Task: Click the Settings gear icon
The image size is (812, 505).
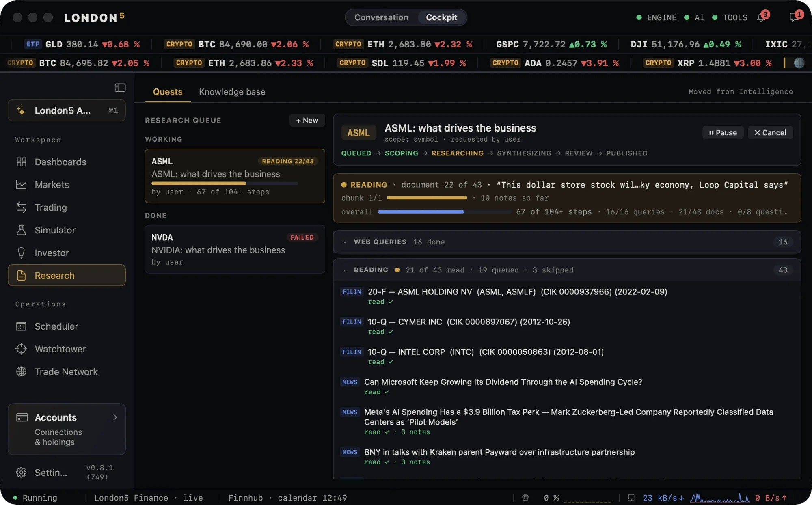Action: point(21,473)
